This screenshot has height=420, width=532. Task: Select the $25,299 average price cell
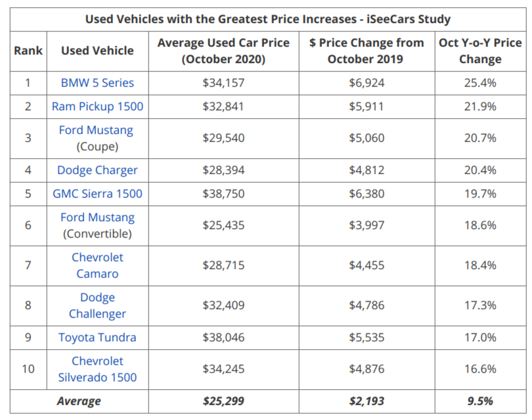[x=223, y=401]
